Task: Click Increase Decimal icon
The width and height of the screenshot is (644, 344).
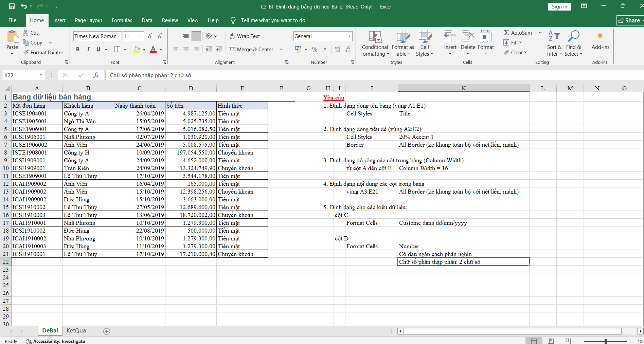Action: tap(338, 49)
